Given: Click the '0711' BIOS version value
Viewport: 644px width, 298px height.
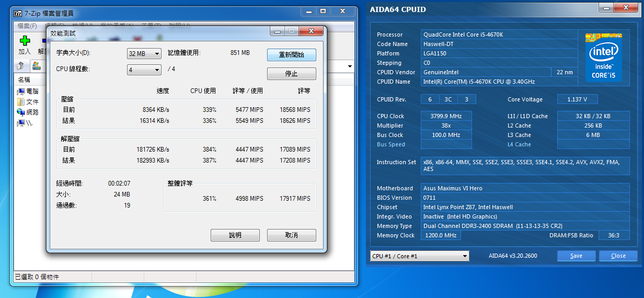Looking at the screenshot, I should (x=429, y=198).
